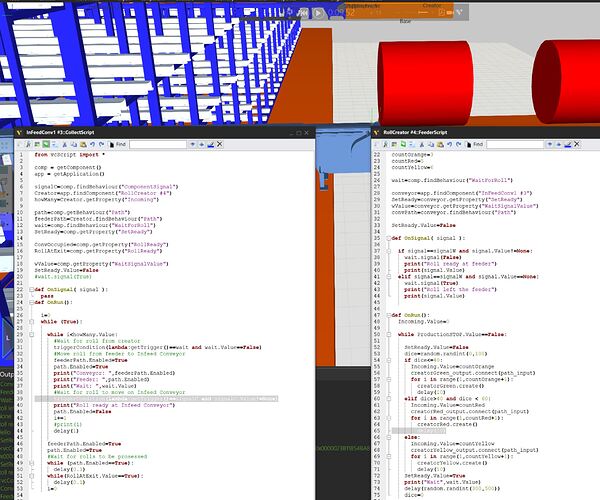This screenshot has width=600, height=500.
Task: Click Paste icon in FeederScript toolbar
Action: [x=440, y=145]
